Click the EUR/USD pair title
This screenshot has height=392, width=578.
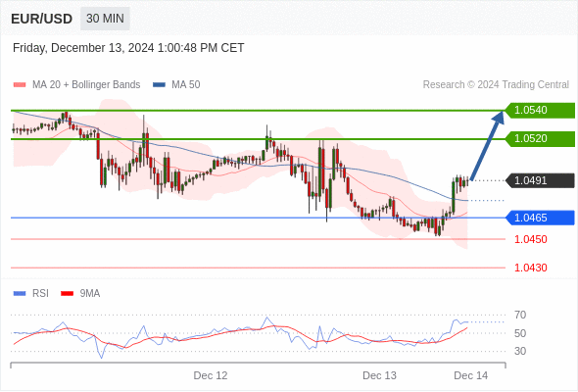point(42,19)
